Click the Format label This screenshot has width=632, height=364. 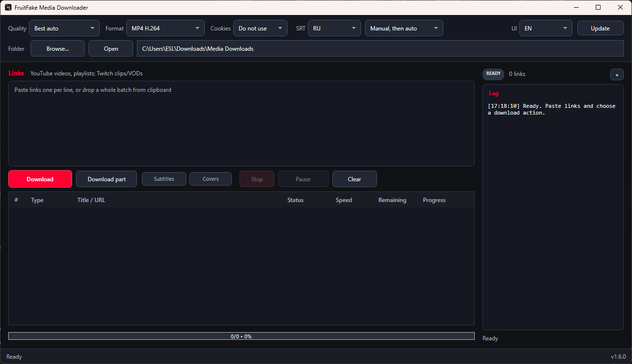point(115,29)
